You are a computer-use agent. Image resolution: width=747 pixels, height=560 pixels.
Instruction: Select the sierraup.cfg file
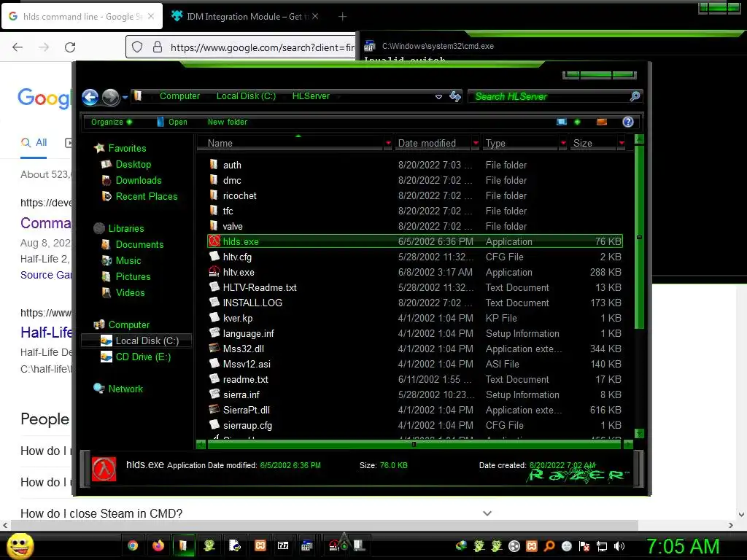(x=247, y=425)
